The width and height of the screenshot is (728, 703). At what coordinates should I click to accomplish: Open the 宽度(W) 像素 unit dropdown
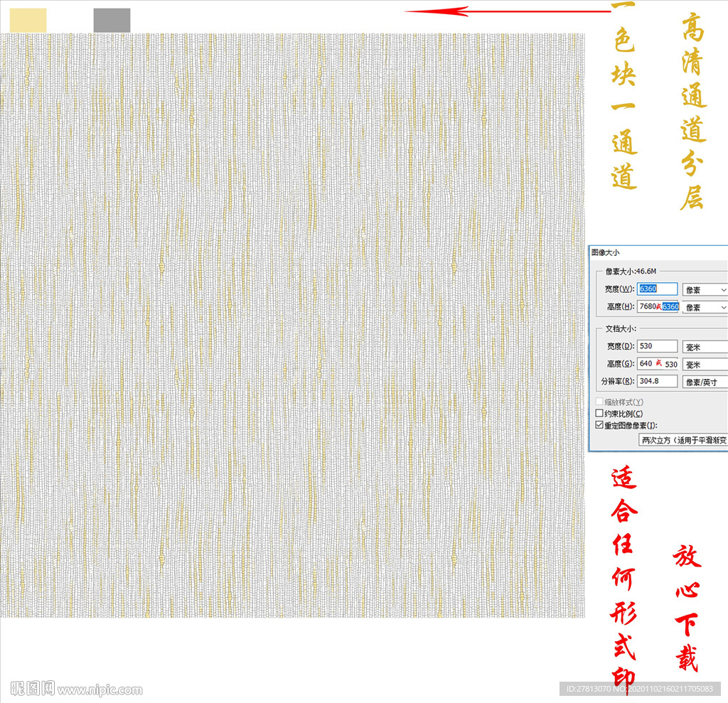pos(705,290)
